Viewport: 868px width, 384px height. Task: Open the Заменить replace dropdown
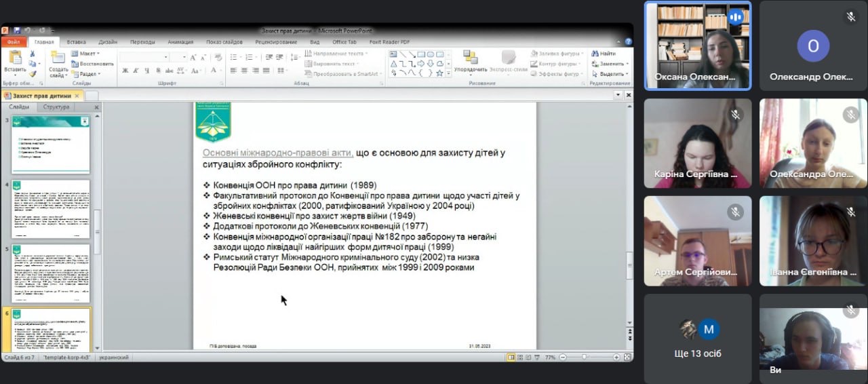click(609, 64)
